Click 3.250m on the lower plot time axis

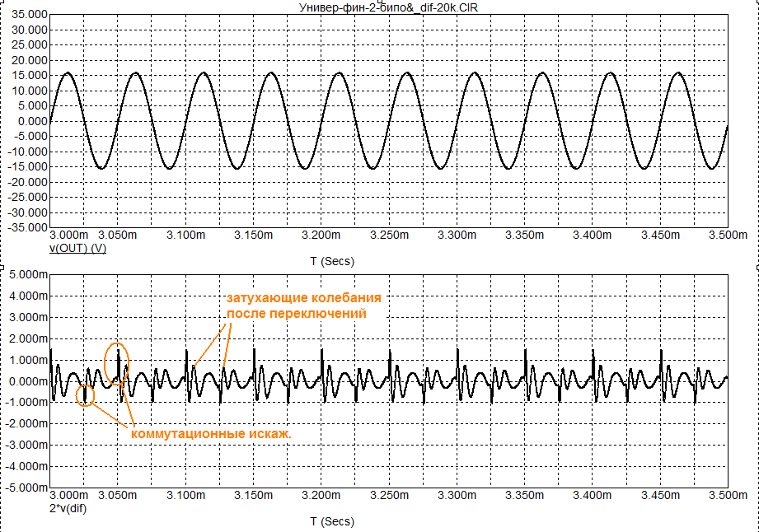pyautogui.click(x=389, y=495)
